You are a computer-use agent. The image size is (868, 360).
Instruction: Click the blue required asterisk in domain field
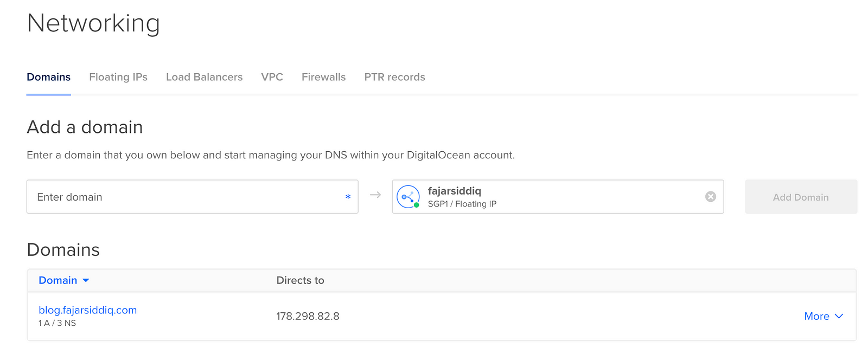coord(348,197)
